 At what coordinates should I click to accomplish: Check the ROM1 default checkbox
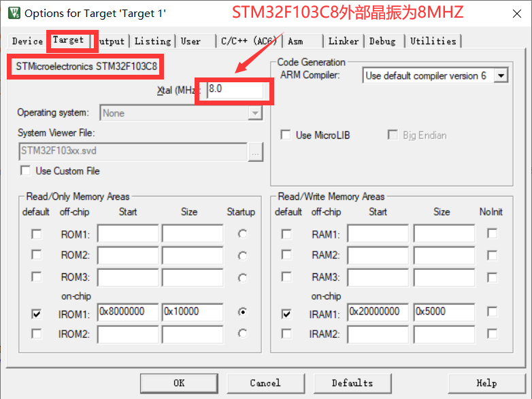(36, 235)
